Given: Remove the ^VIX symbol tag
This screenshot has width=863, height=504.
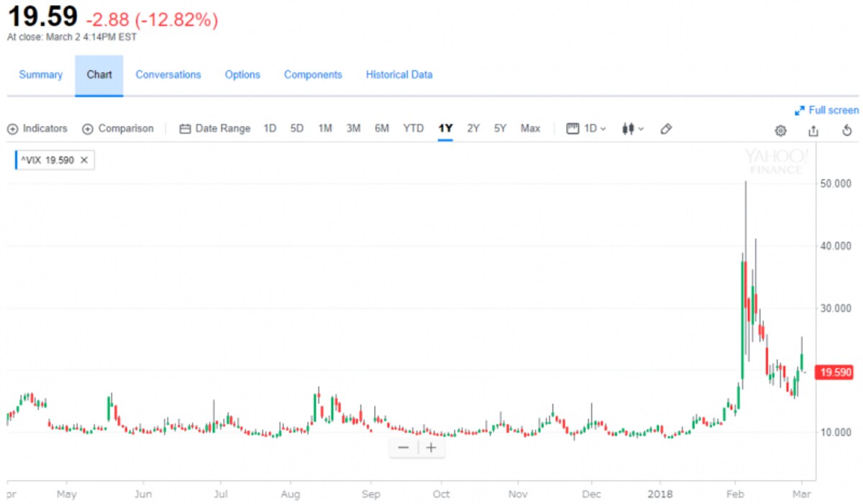Looking at the screenshot, I should (83, 160).
